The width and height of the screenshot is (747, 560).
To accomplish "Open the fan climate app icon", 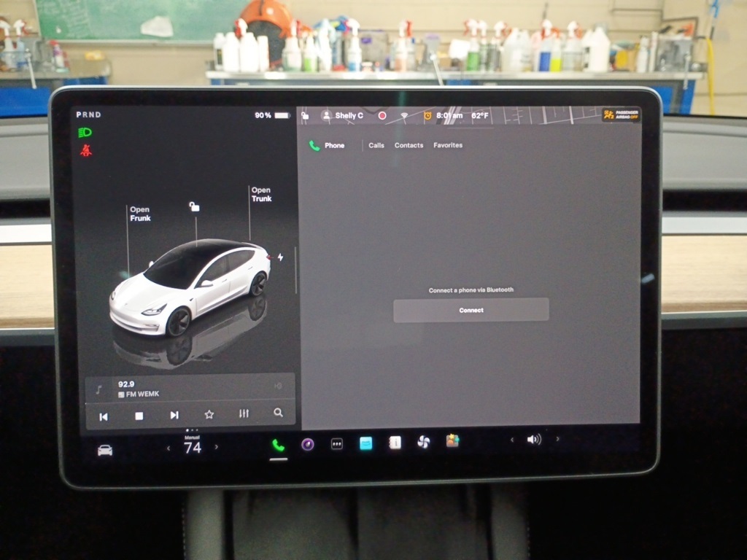I will point(423,442).
